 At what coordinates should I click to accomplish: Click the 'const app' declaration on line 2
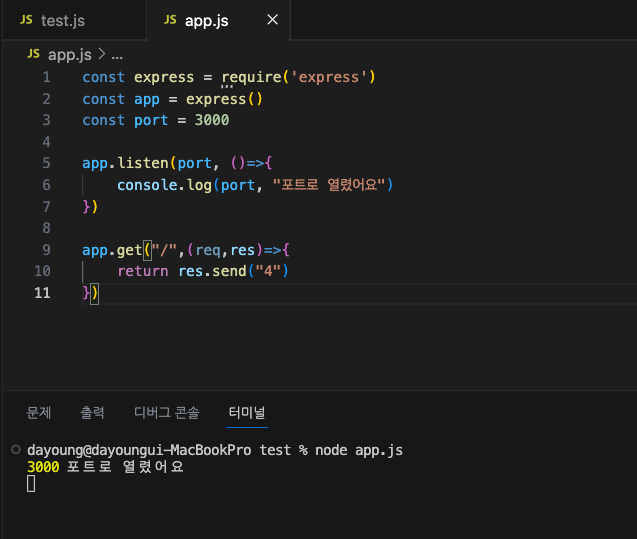(x=121, y=100)
